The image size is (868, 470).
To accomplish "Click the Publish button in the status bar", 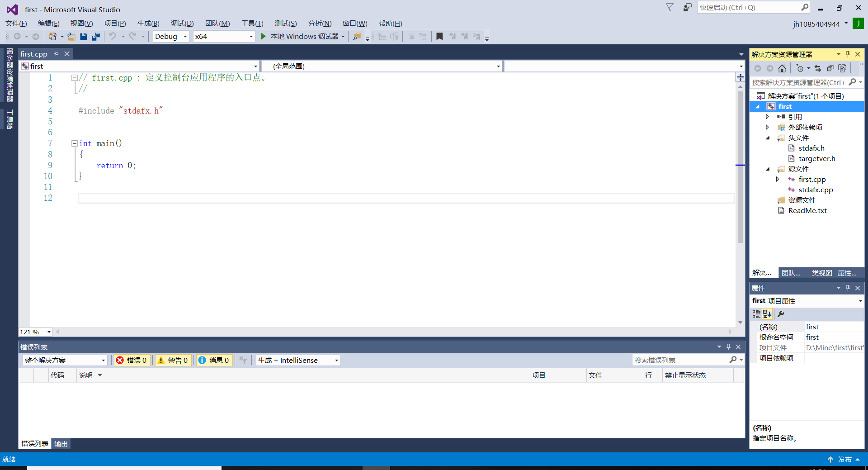I will (844, 459).
